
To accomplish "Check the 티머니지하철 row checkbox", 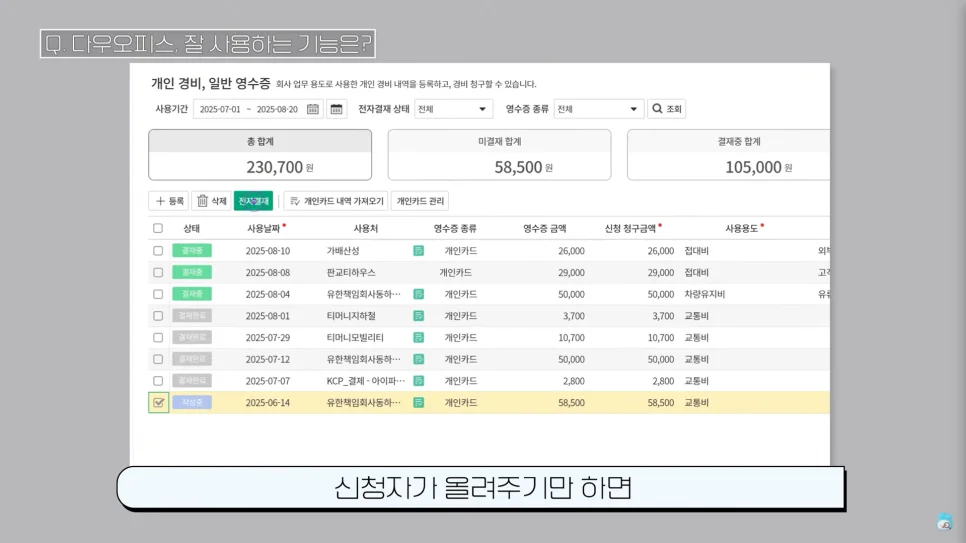I will pos(158,316).
